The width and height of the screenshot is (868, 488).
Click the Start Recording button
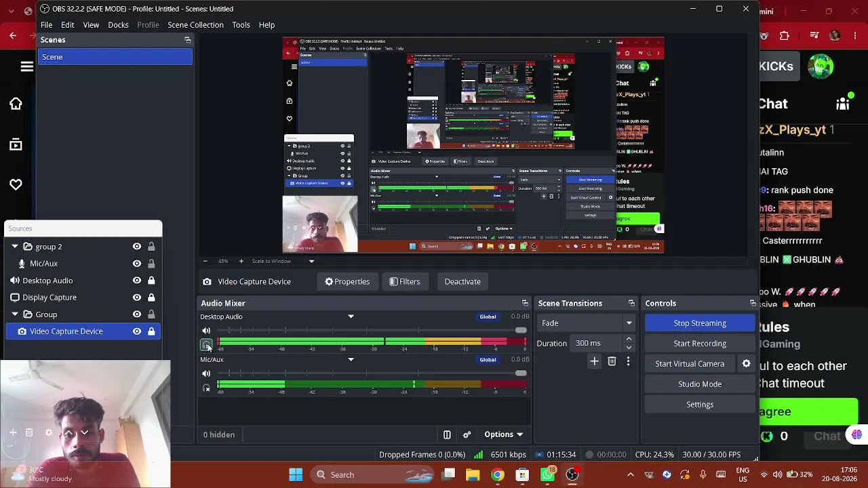tap(700, 344)
